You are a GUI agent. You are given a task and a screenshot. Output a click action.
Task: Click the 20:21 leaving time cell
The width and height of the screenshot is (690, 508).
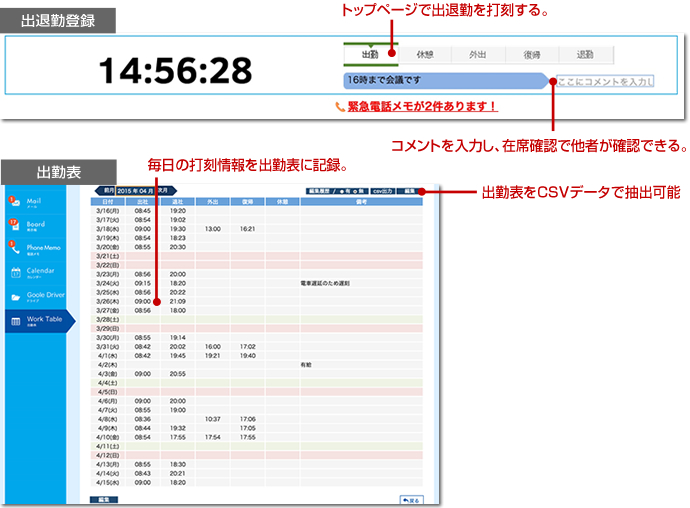[x=178, y=474]
